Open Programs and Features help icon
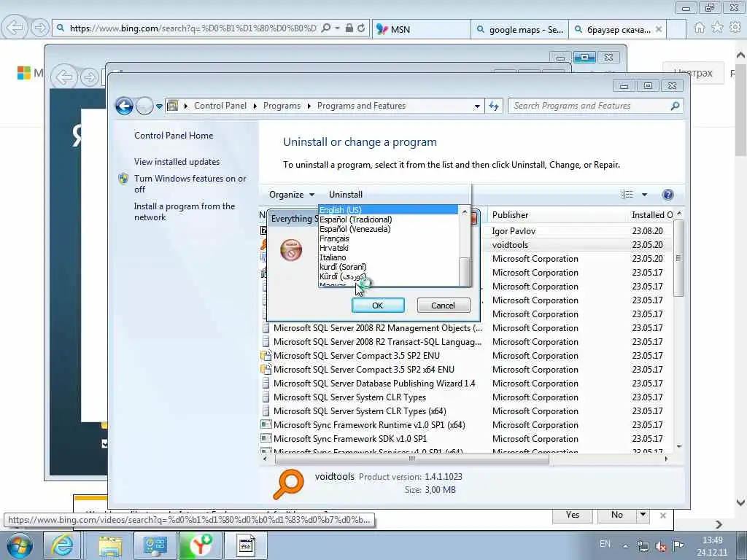The image size is (747, 560). tap(668, 194)
